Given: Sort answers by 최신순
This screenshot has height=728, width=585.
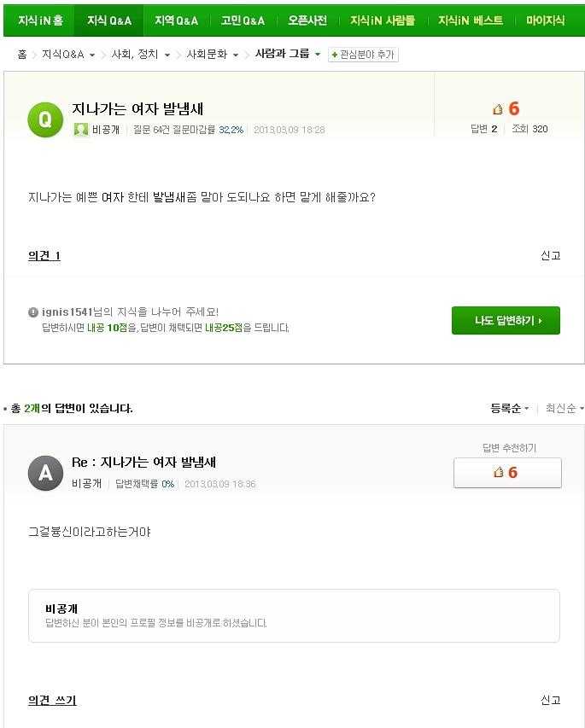Looking at the screenshot, I should click(x=565, y=408).
